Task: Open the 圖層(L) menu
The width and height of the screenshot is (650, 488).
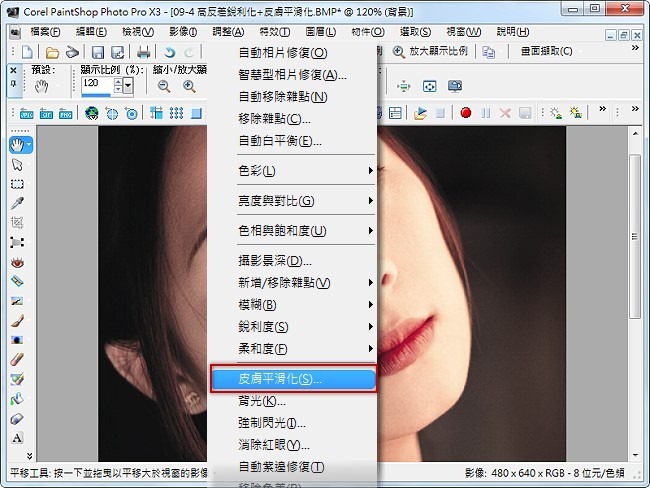Action: 320,32
